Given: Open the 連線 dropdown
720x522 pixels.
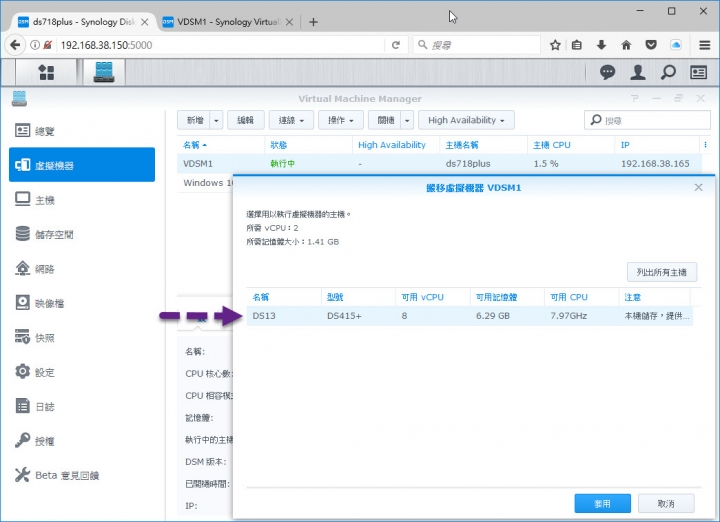Looking at the screenshot, I should click(291, 120).
